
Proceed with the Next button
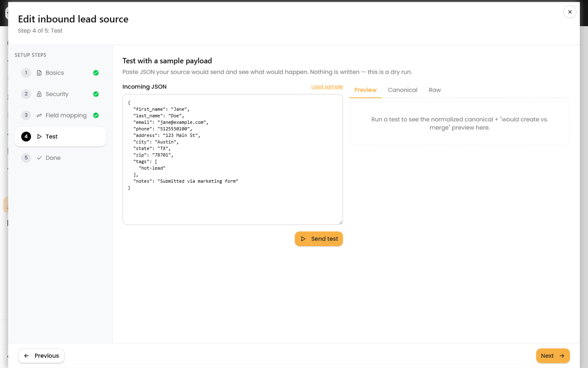(x=553, y=356)
